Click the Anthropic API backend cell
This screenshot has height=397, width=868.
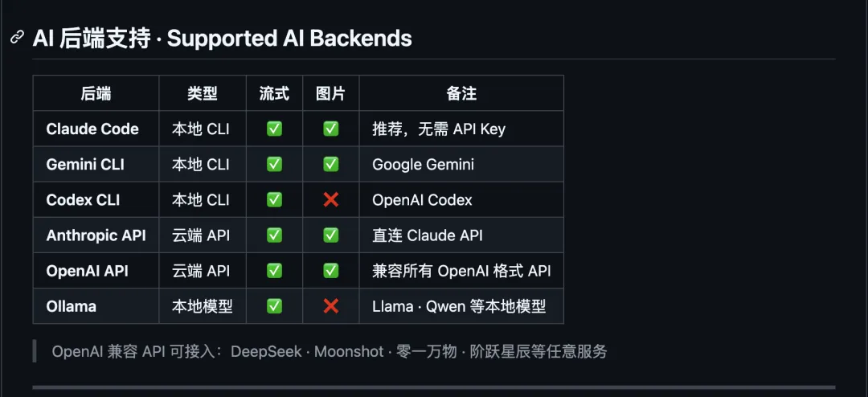pyautogui.click(x=96, y=235)
